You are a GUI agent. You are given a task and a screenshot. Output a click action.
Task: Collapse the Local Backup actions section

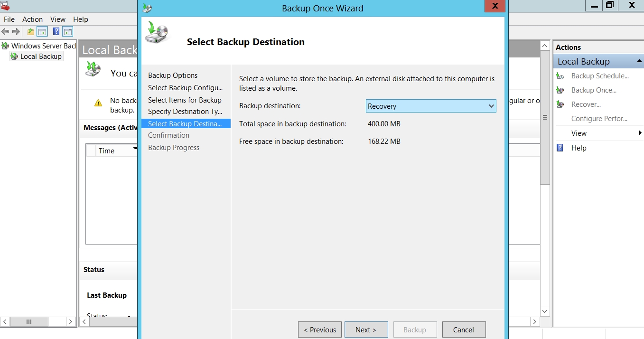coord(639,62)
